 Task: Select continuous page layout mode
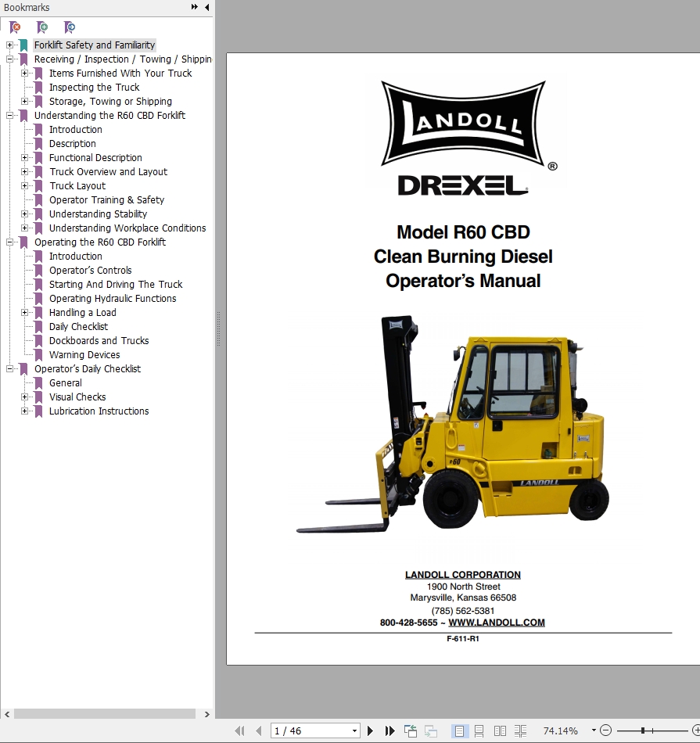479,730
